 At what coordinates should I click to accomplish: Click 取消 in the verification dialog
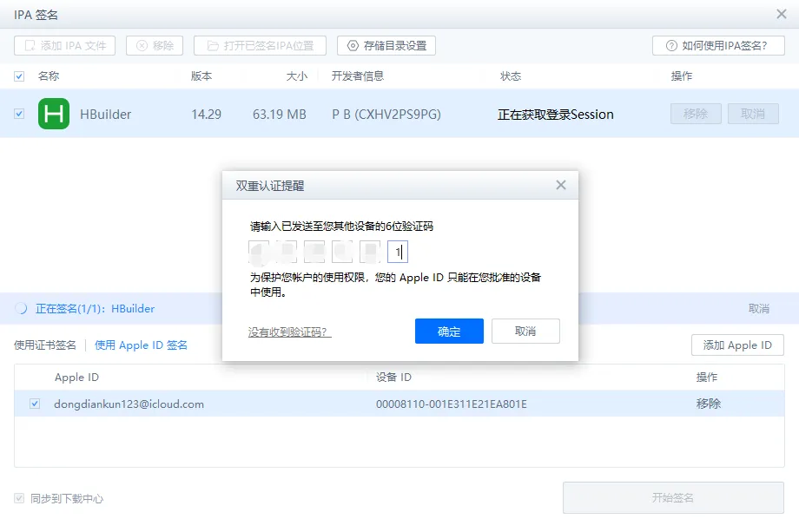tap(525, 332)
